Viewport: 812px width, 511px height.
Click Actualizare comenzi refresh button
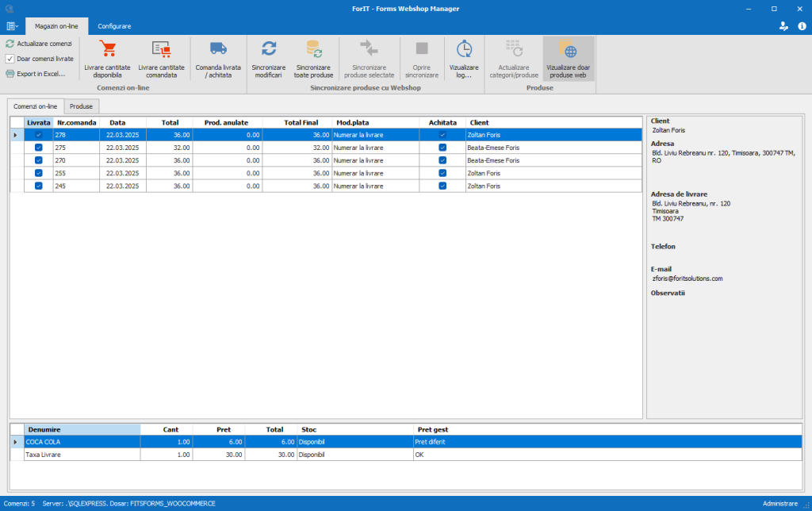point(39,44)
